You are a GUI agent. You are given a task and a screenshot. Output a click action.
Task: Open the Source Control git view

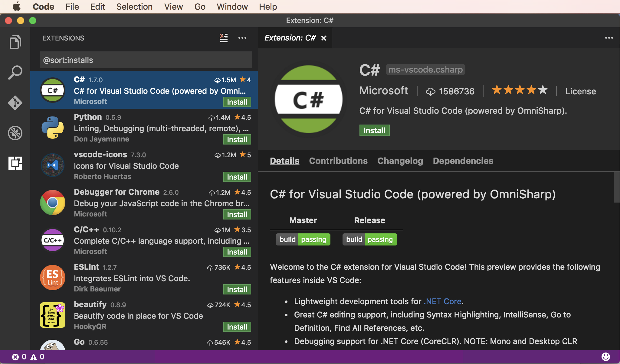point(15,103)
